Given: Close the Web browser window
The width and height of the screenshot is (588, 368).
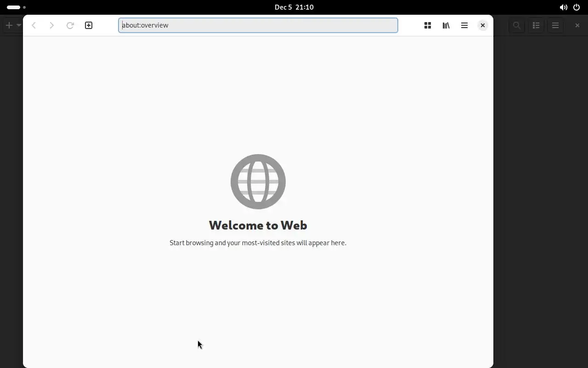Looking at the screenshot, I should [483, 25].
